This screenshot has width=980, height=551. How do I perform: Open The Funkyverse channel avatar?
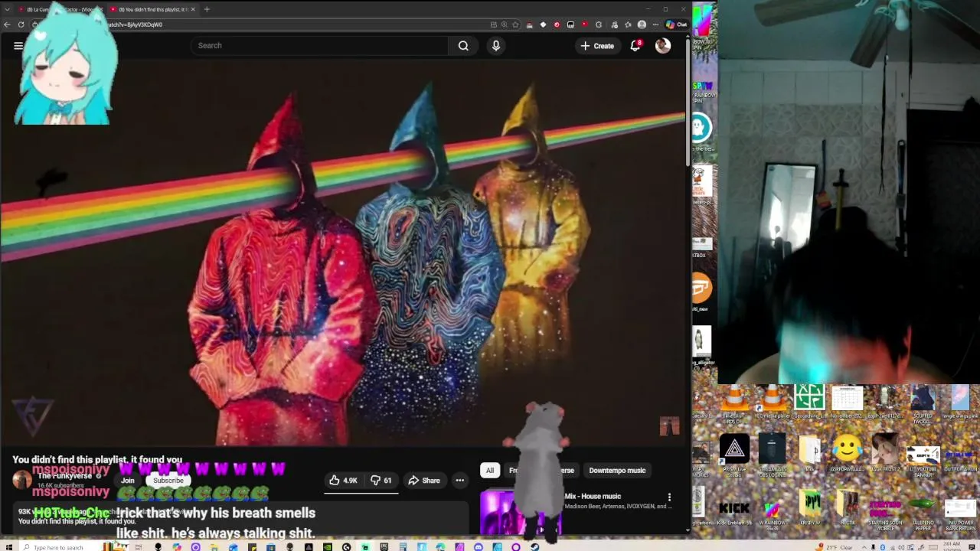tap(22, 480)
